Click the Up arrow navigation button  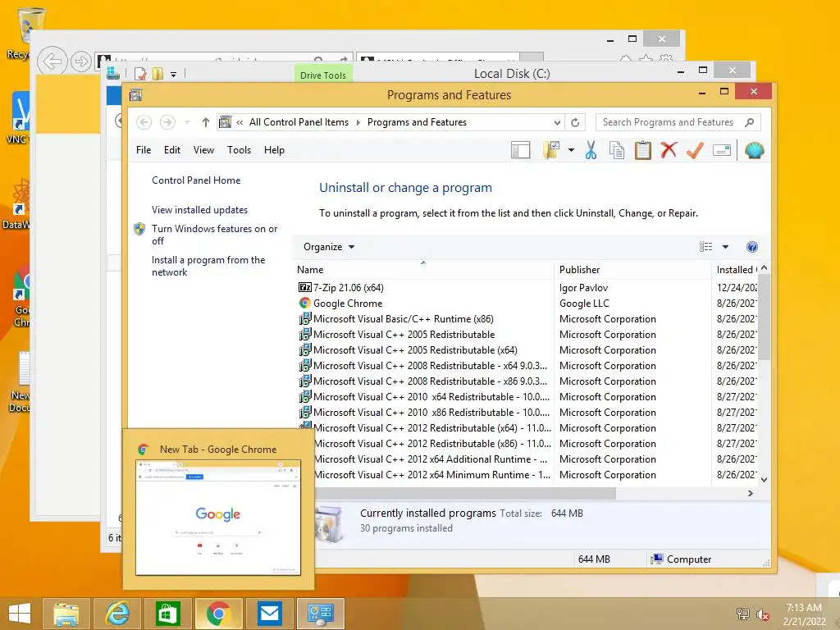pos(205,122)
